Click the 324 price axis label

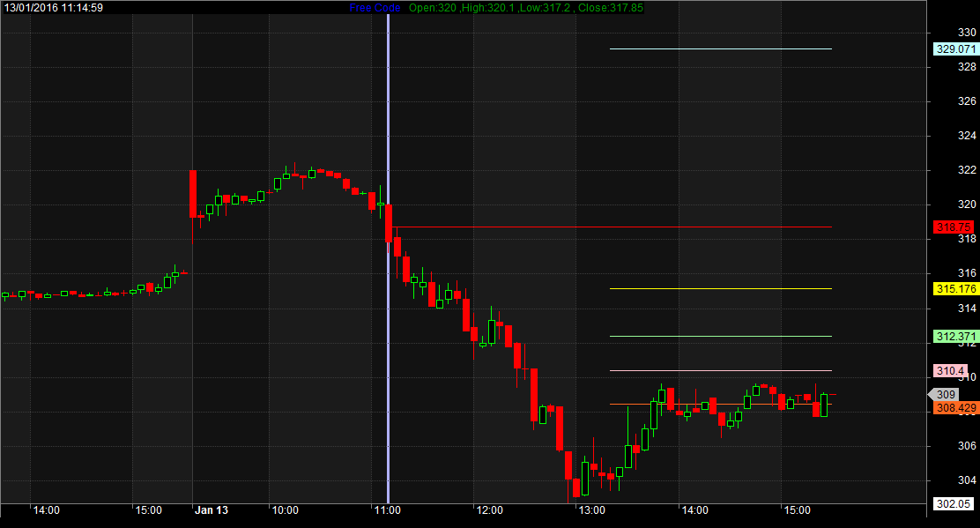[x=967, y=136]
